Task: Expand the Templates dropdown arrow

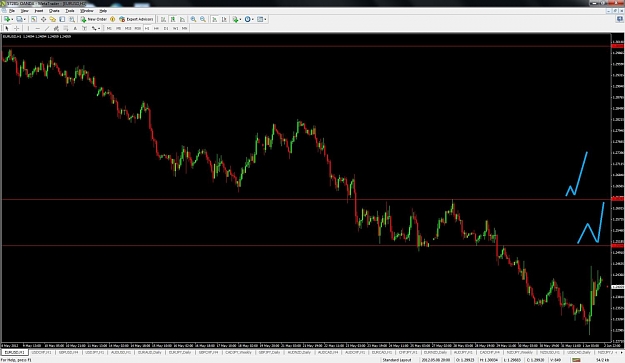Action: [x=265, y=19]
